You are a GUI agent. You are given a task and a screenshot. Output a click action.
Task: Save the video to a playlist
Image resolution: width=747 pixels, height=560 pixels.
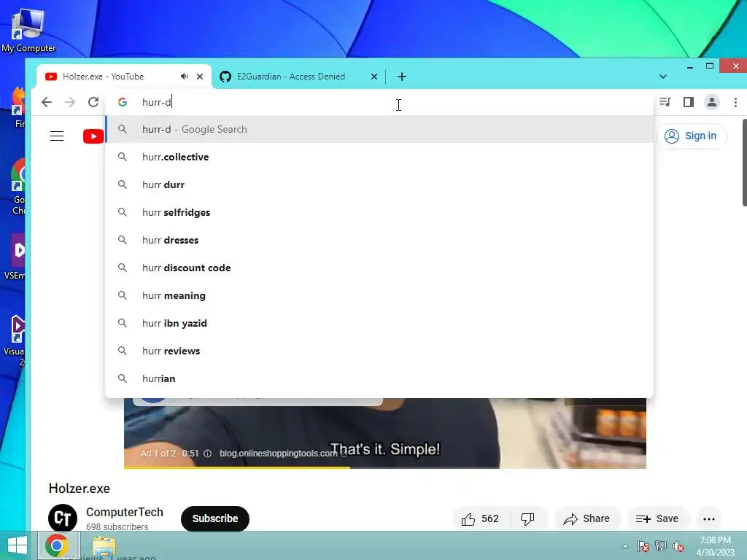657,518
